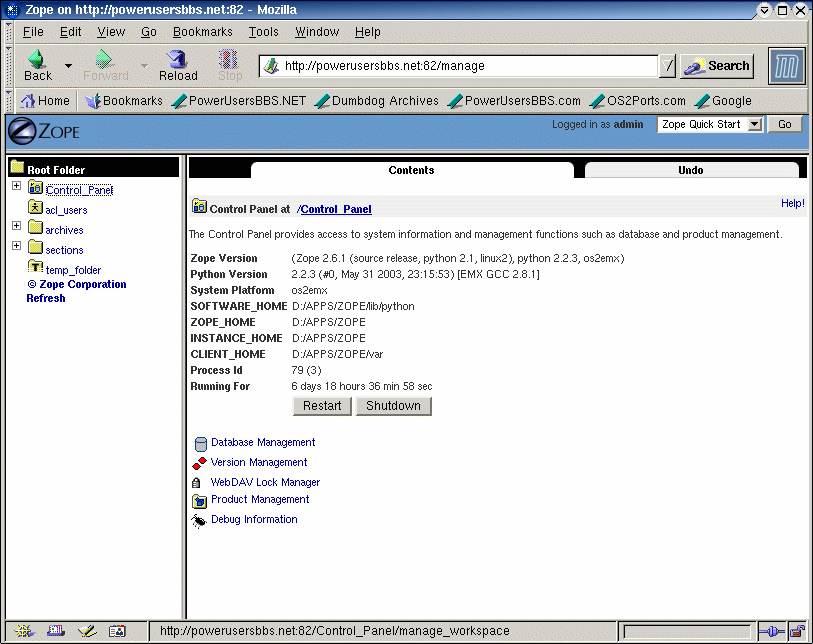Click the archives folder icon
Screen dimensions: 813x644
pyautogui.click(x=35, y=227)
